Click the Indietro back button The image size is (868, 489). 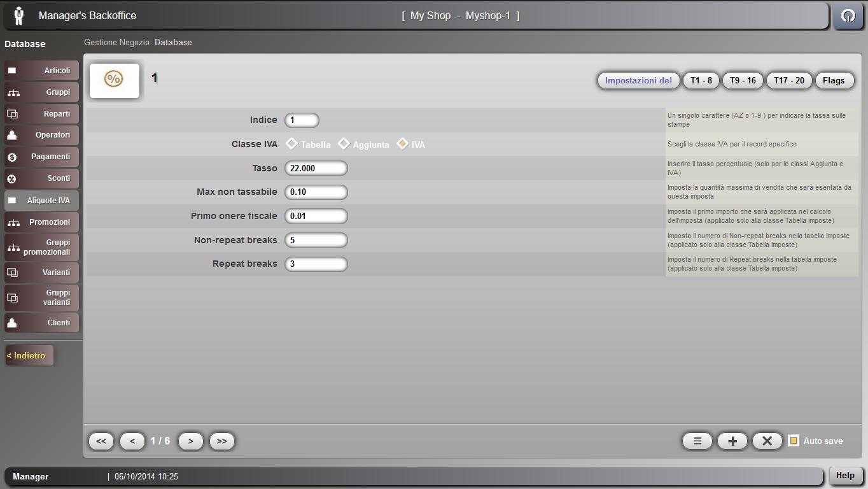click(29, 355)
